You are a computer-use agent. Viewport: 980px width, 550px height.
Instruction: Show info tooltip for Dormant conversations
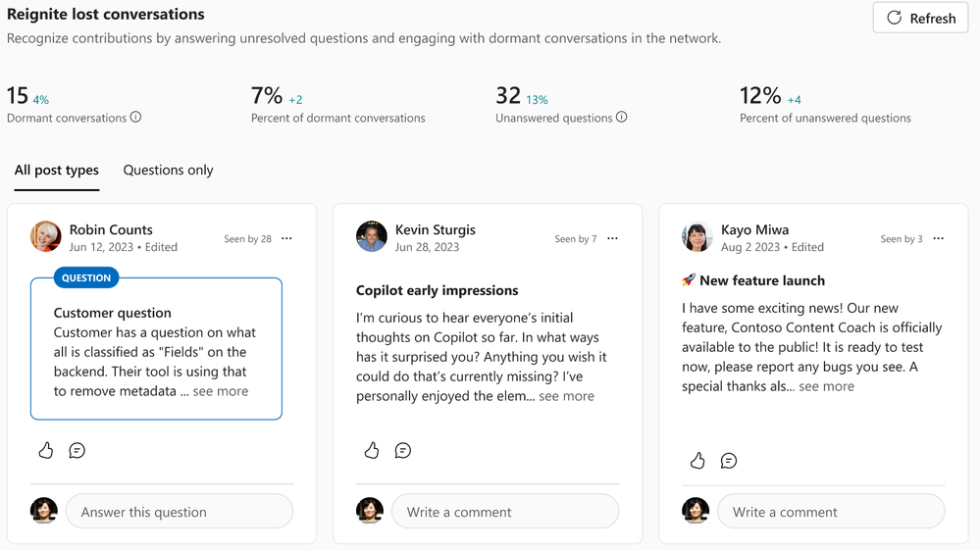[x=135, y=117]
